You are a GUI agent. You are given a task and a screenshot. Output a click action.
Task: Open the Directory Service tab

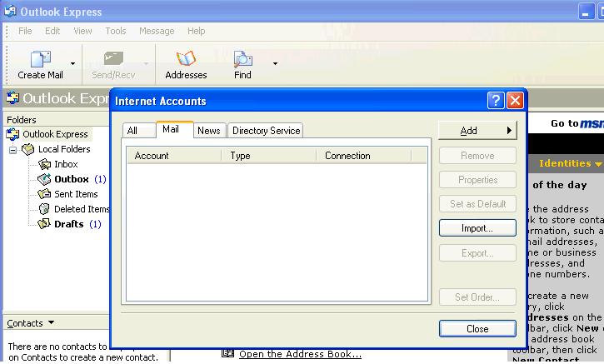[x=266, y=131]
